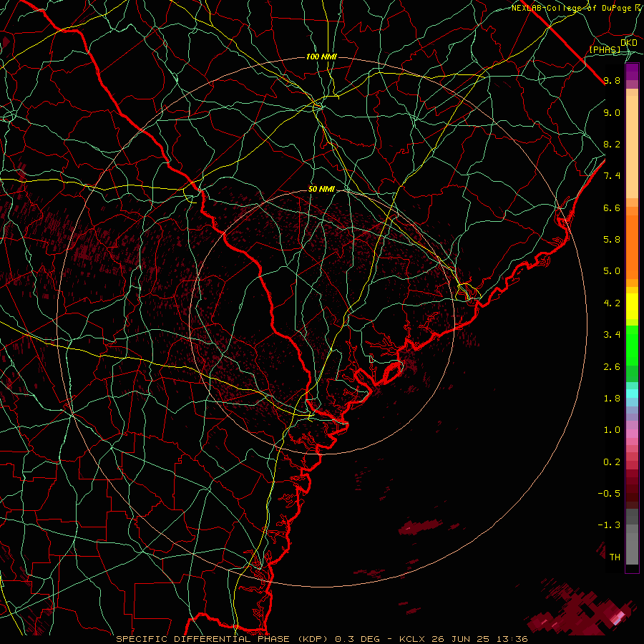Image resolution: width=644 pixels, height=644 pixels.
Task: Click the 9.0 value on the scale
Action: click(x=612, y=112)
